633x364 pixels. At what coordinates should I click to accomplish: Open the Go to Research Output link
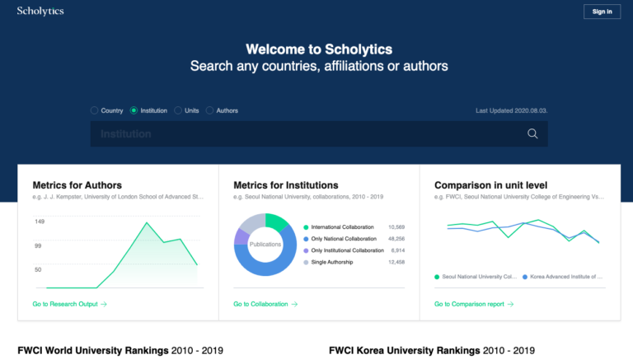(69, 304)
